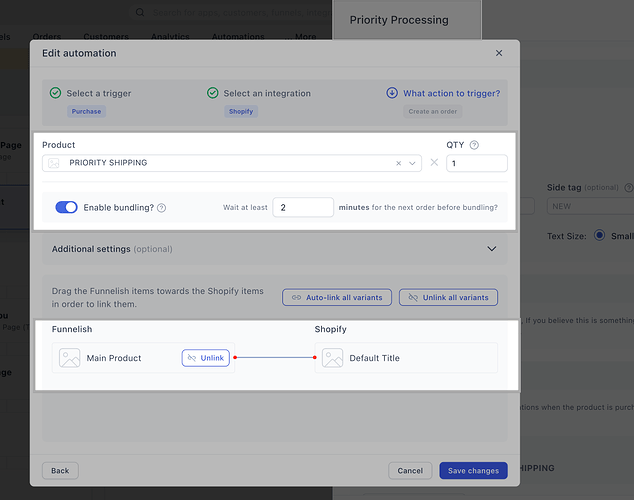Remove the product row with the X icon
Screen dimensions: 634x500
click(434, 162)
